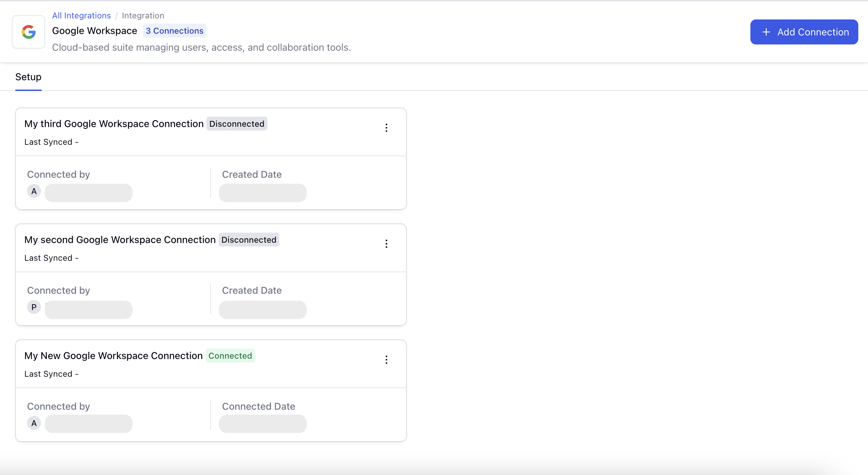
Task: Click the green Connected status badge
Action: pos(230,356)
